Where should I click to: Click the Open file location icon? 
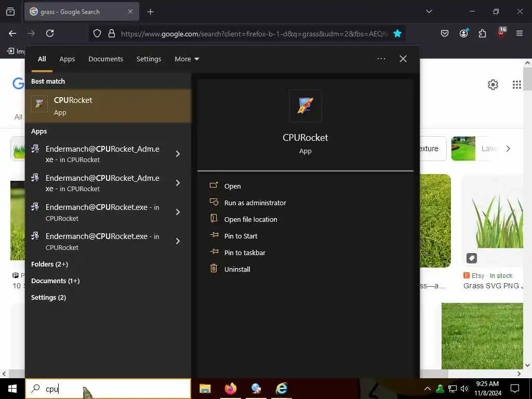pos(214,218)
